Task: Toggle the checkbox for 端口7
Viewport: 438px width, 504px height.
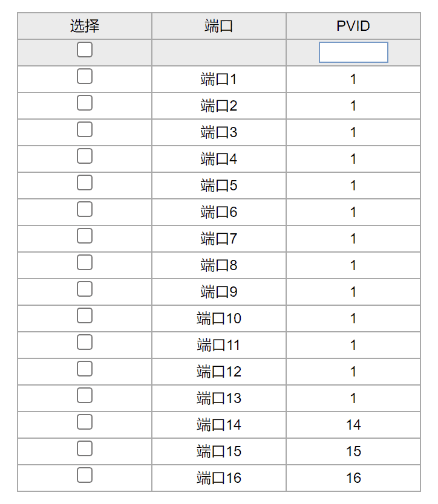Action: pos(85,236)
